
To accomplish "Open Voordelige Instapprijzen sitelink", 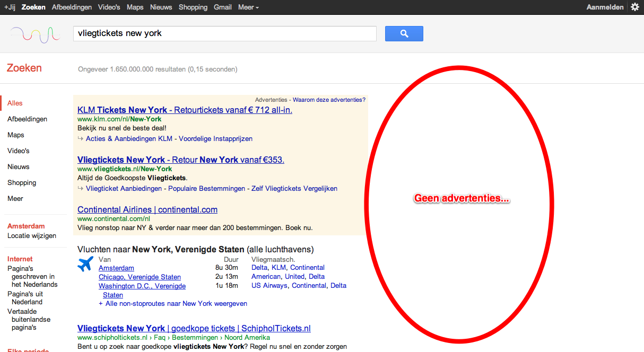I will coord(215,139).
